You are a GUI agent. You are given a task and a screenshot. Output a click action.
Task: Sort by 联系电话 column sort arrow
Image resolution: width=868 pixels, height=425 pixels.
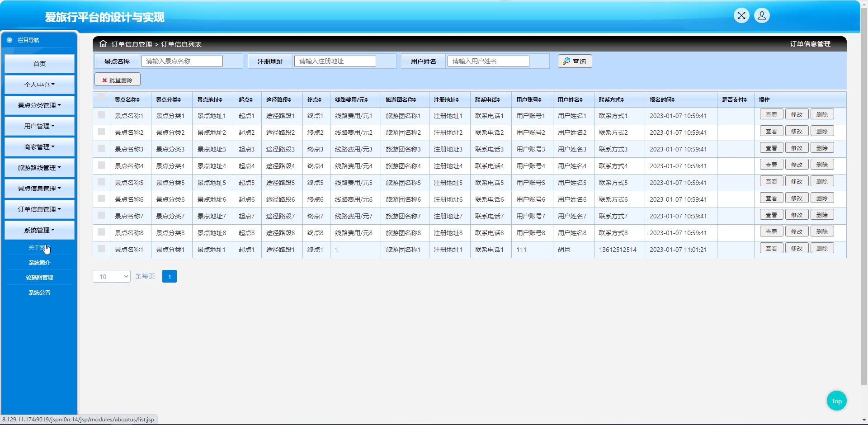click(x=499, y=100)
